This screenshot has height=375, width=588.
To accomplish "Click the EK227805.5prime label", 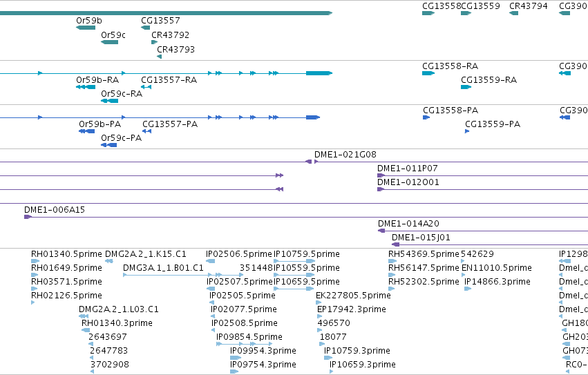I will coord(353,296).
